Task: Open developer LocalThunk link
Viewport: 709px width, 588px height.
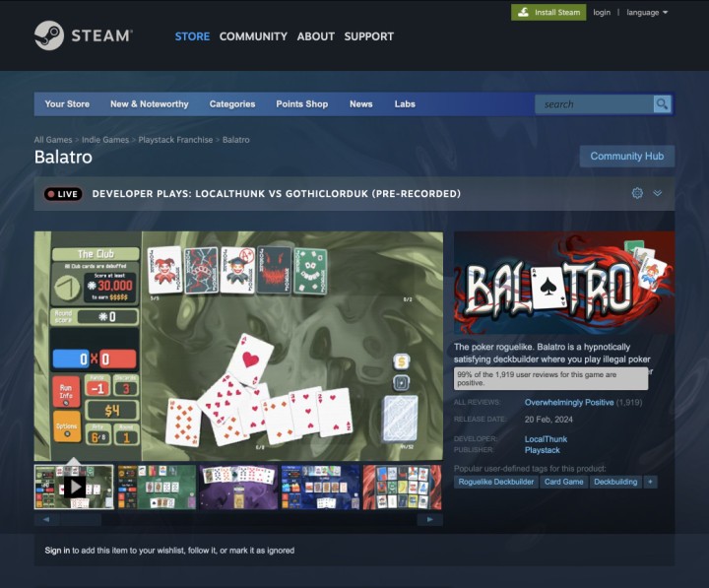Action: [546, 439]
